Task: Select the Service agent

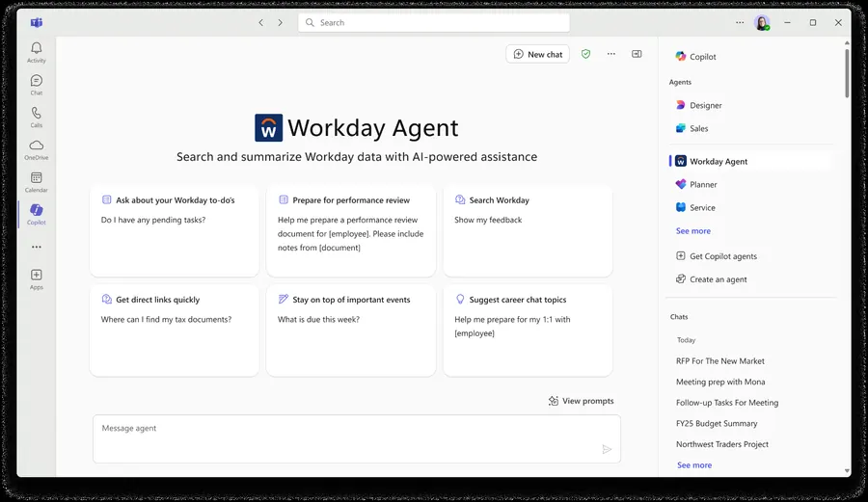Action: click(695, 207)
